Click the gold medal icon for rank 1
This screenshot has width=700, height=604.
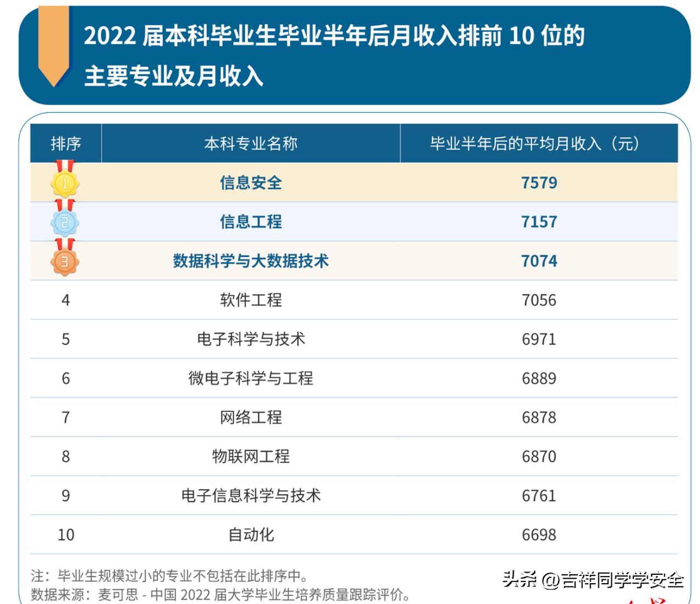pos(64,183)
